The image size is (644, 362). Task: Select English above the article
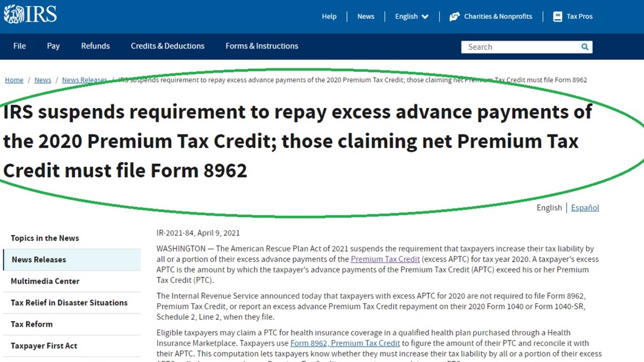(549, 208)
